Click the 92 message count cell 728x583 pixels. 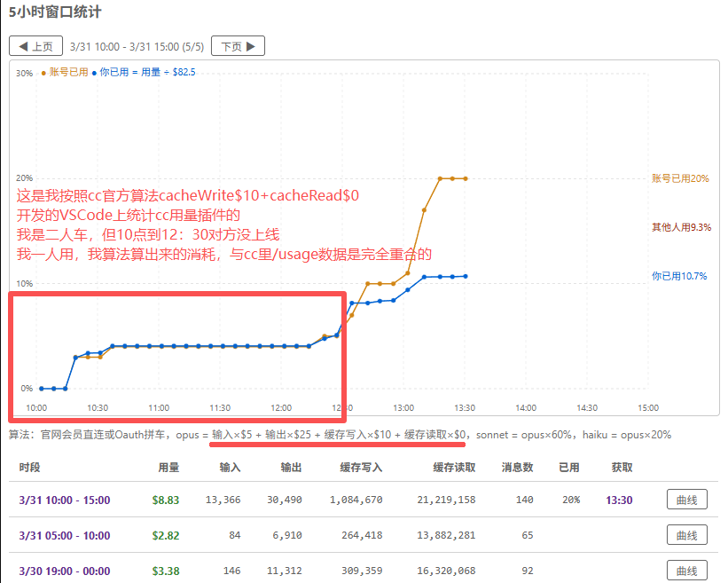click(x=528, y=571)
